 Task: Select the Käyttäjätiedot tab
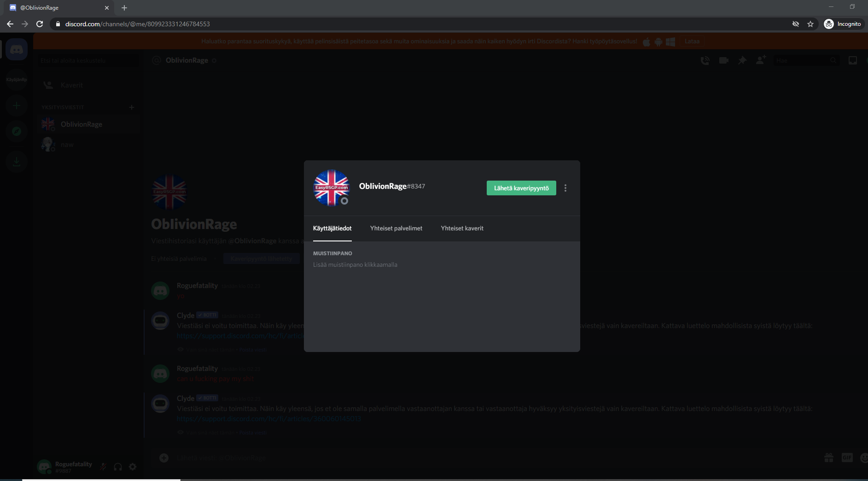click(x=332, y=229)
